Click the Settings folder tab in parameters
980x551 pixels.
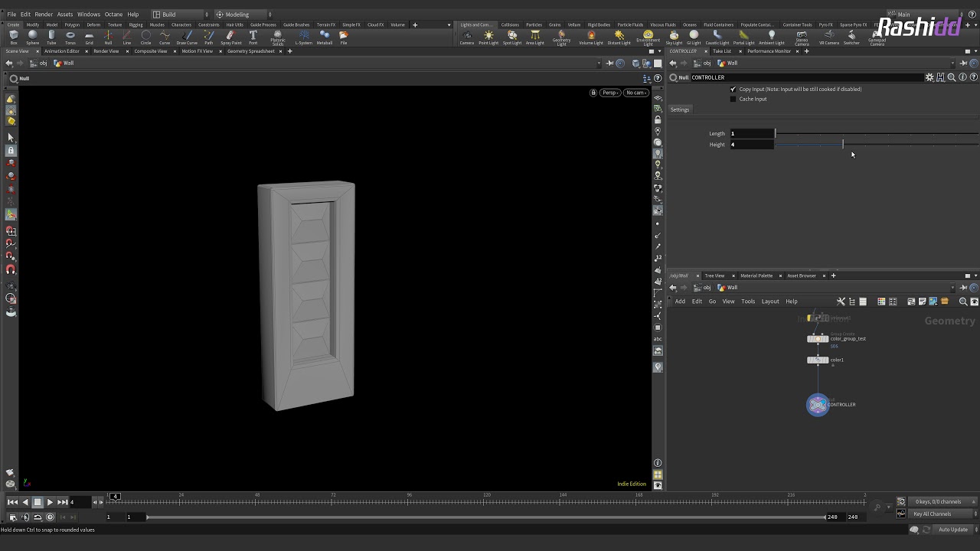(x=680, y=109)
